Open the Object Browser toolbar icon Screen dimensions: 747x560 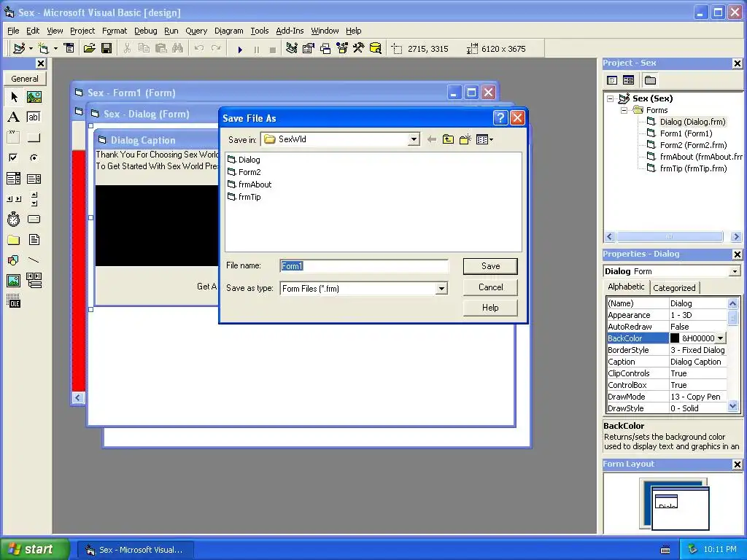point(342,48)
